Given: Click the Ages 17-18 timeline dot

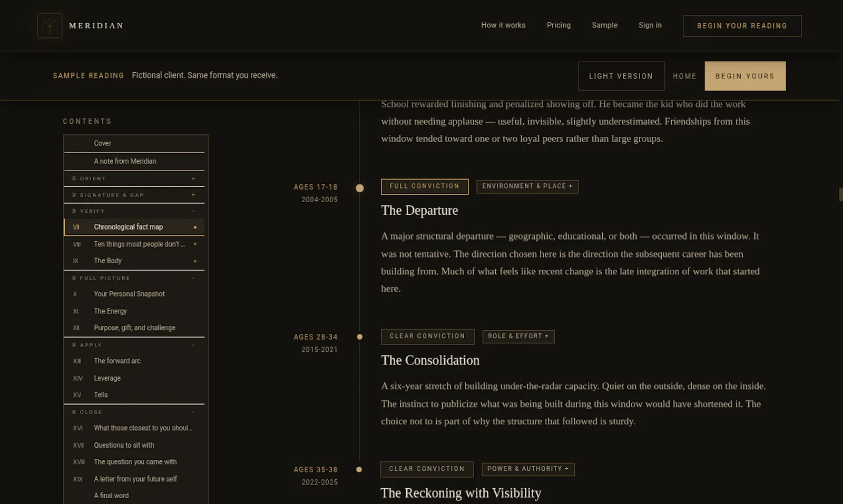Looking at the screenshot, I should 360,188.
